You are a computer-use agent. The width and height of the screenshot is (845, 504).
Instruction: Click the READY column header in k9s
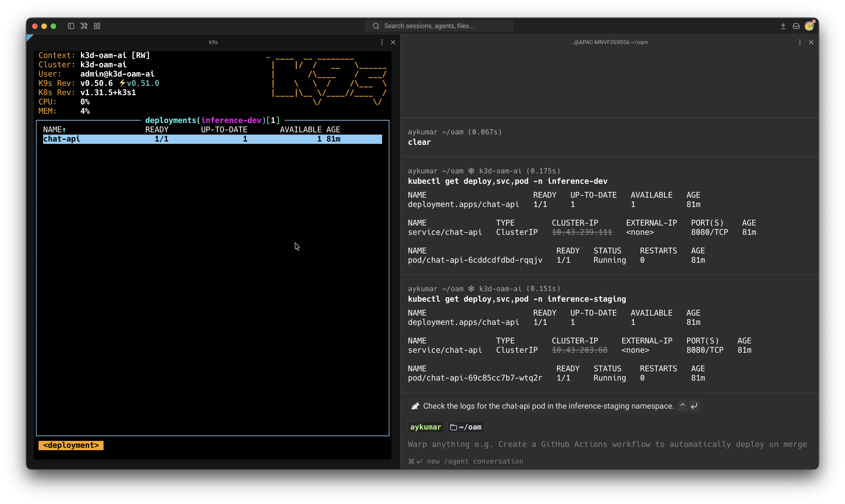[x=157, y=130]
